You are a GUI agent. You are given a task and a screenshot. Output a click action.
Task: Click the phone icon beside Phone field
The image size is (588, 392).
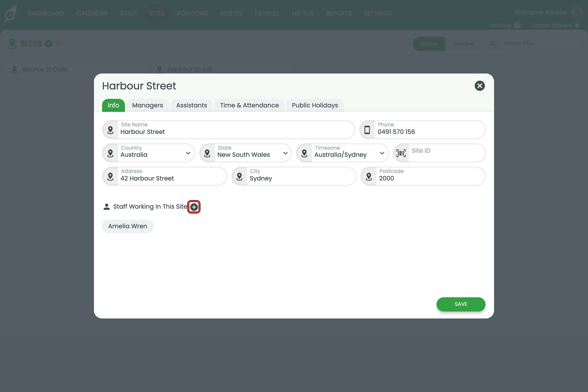(367, 130)
